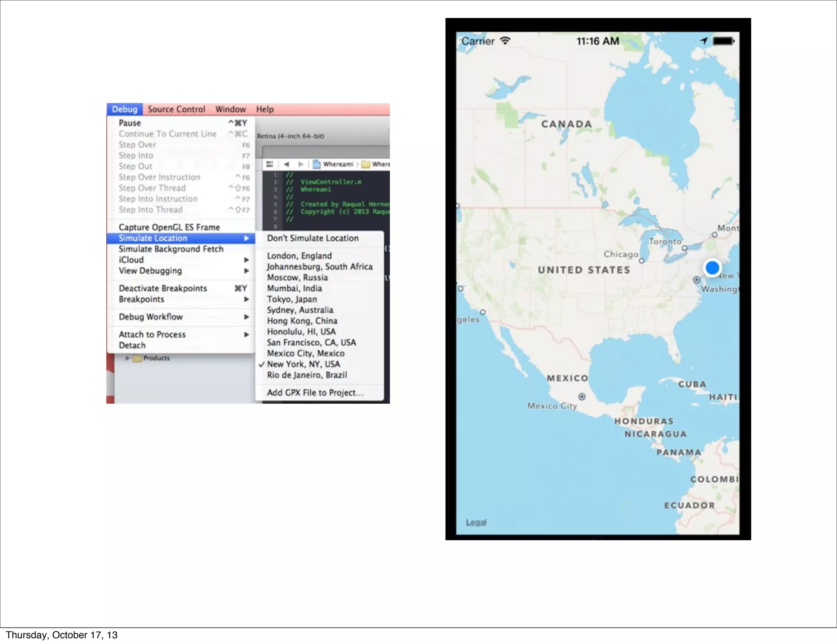Open the Source Control menu

click(176, 110)
